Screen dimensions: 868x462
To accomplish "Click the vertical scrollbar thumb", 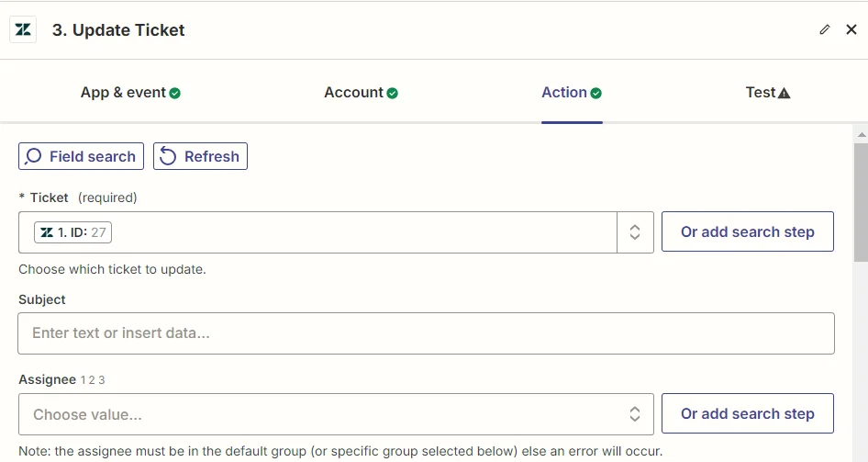I will click(861, 202).
